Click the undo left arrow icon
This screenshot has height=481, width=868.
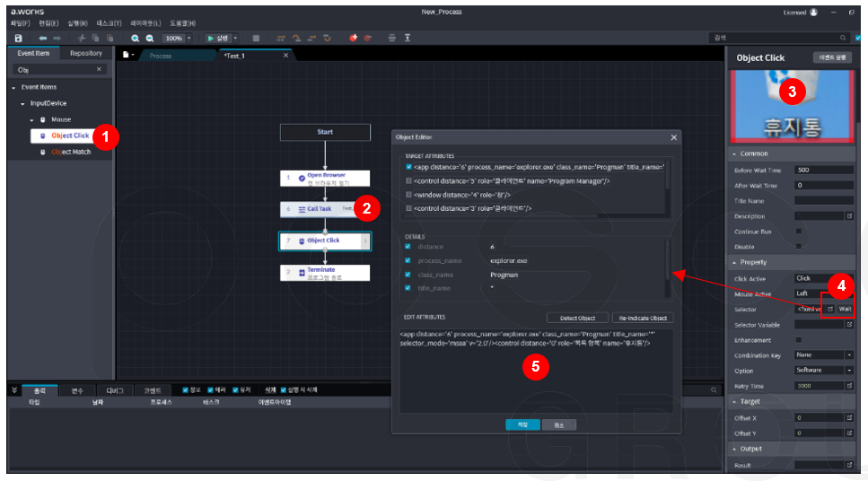42,39
